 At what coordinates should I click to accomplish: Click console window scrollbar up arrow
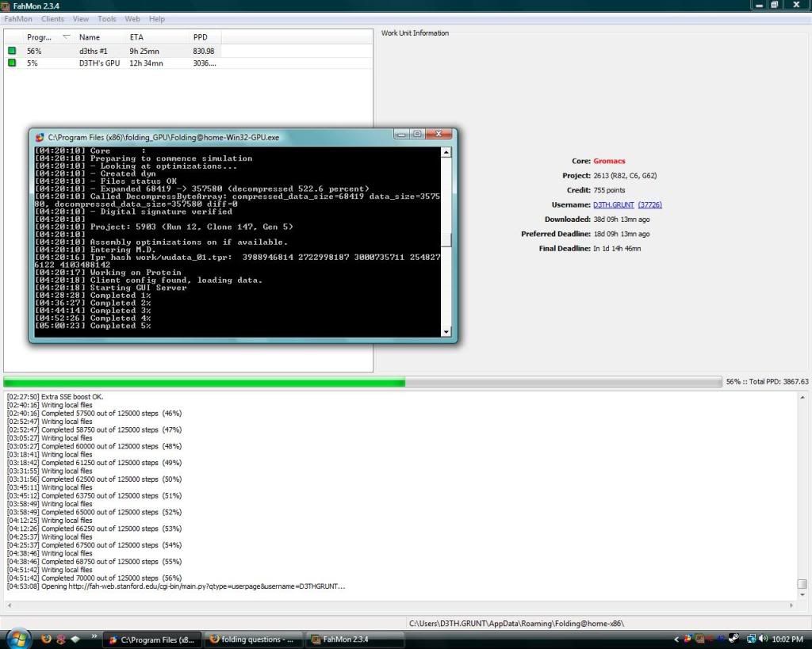pos(446,152)
